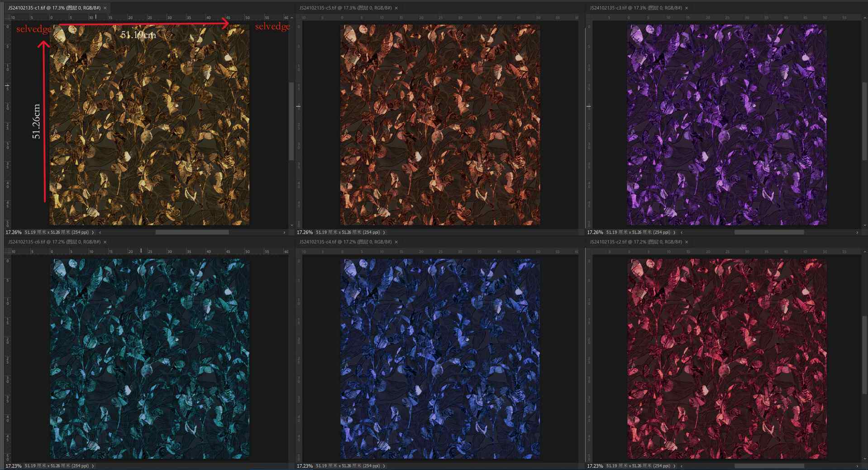Expand status bar info arrow in c1.tif window
Image resolution: width=868 pixels, height=470 pixels.
point(93,232)
